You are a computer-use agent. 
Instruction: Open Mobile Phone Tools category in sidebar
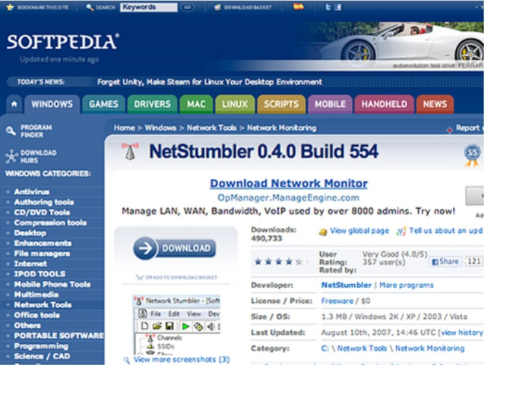tap(52, 284)
